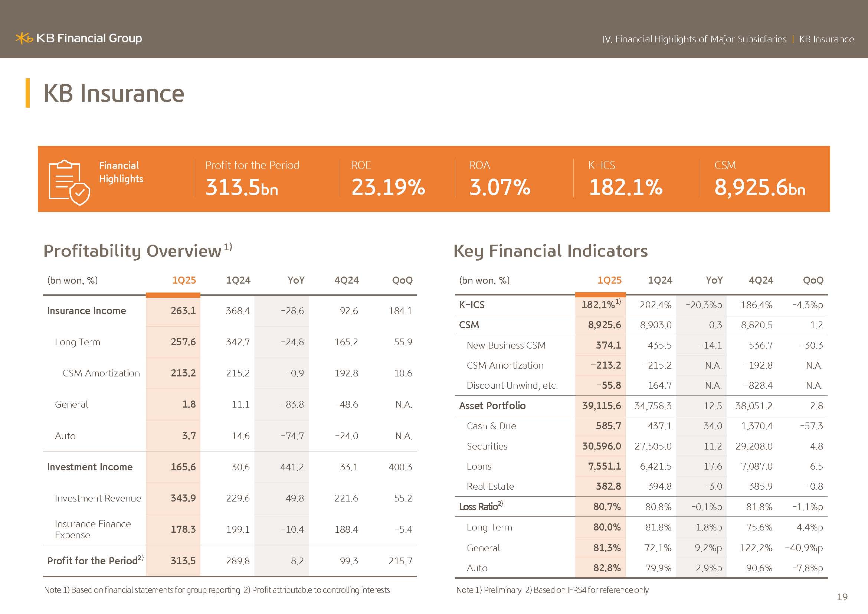
Task: Click the Loss Ratio row label
Action: [479, 507]
